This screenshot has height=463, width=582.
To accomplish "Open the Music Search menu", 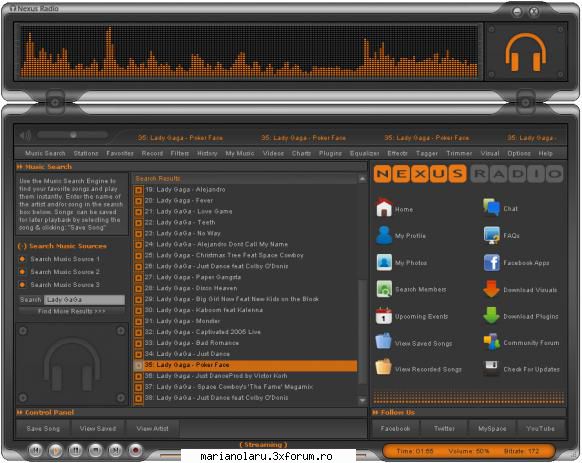I will click(x=45, y=153).
